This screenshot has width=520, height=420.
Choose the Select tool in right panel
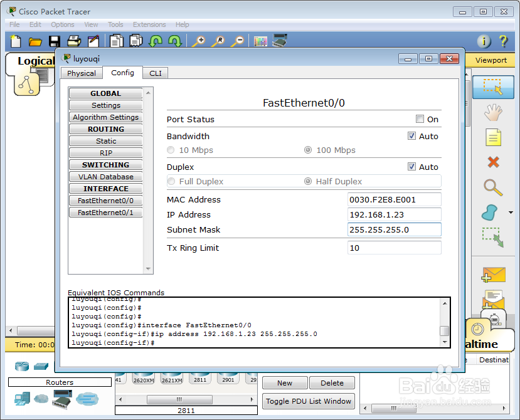493,87
